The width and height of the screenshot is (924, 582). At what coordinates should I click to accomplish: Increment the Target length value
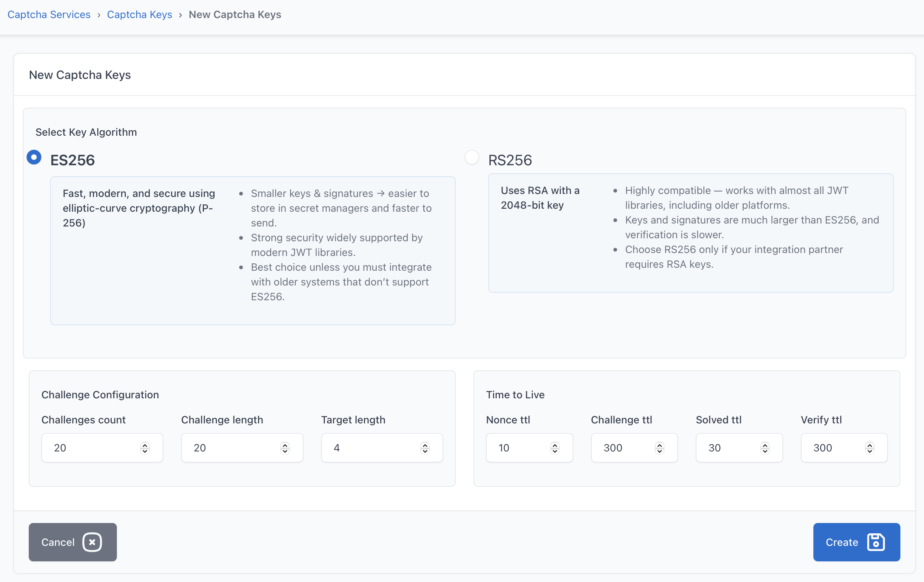point(425,445)
